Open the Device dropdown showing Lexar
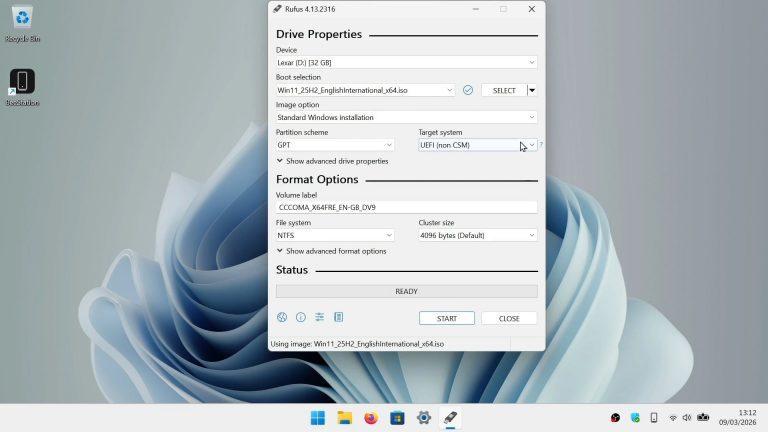This screenshot has width=768, height=432. tap(407, 63)
